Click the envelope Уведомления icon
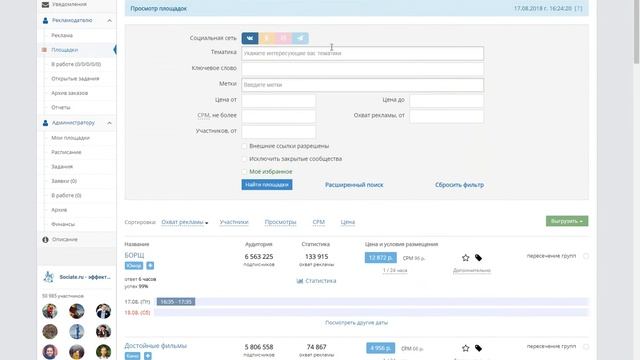Viewport: 640px width, 360px height. point(45,4)
